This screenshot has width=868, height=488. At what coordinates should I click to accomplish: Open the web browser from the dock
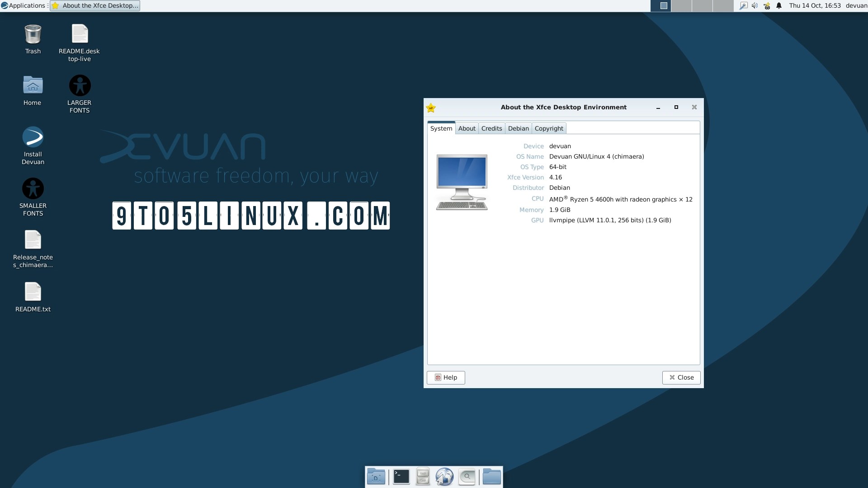(445, 476)
